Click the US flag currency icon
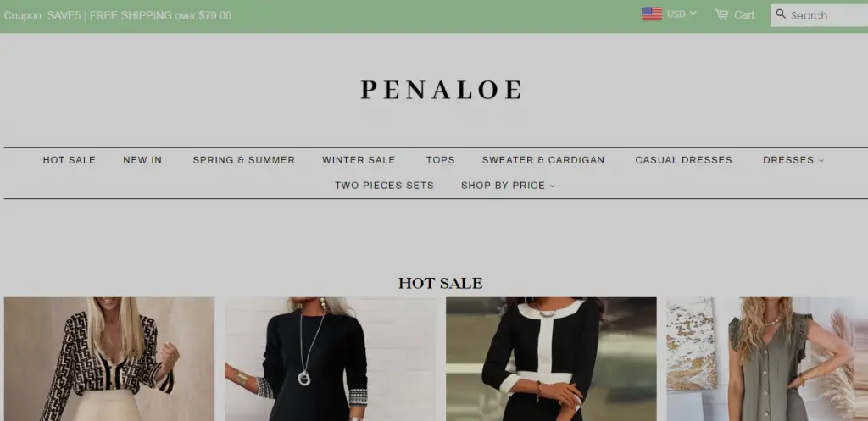Viewport: 868px width, 421px height. click(x=652, y=14)
